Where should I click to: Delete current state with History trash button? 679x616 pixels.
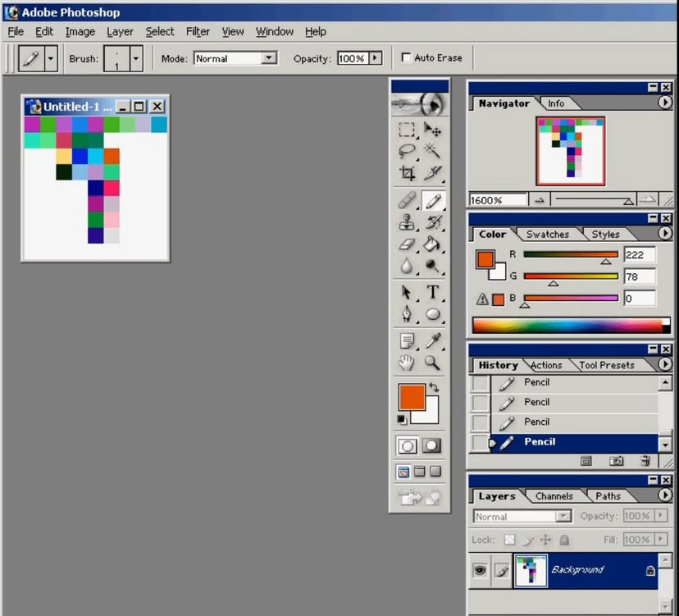[x=645, y=462]
